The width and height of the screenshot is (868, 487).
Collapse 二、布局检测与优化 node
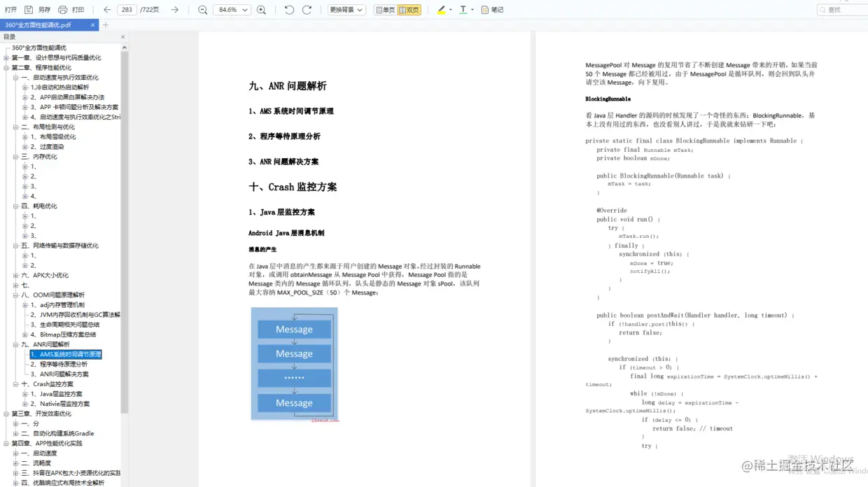pos(15,127)
